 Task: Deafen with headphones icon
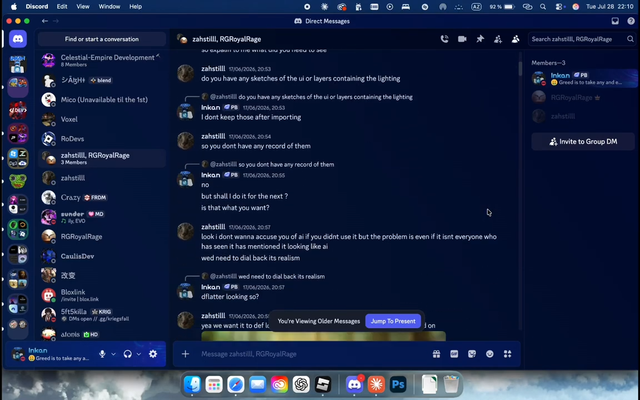tap(128, 354)
